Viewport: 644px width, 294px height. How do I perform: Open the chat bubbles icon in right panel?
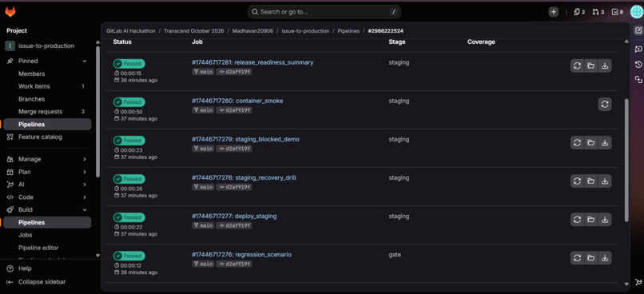(x=638, y=50)
